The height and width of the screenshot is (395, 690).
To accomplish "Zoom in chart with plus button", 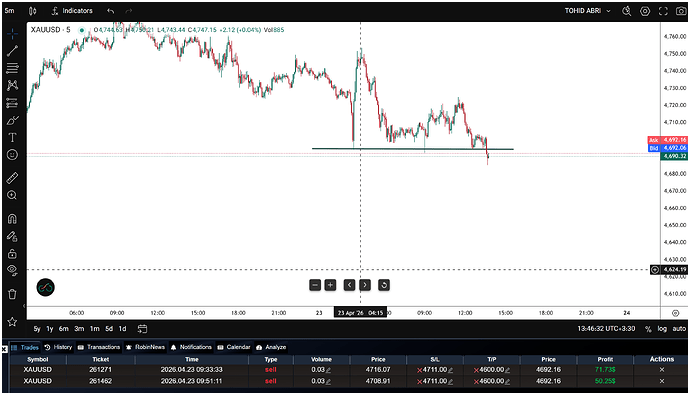I will click(330, 285).
